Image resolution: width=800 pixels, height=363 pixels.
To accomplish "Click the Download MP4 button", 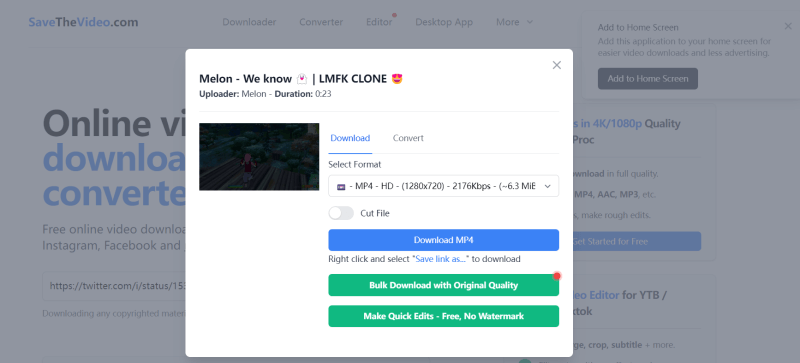I will coord(443,240).
